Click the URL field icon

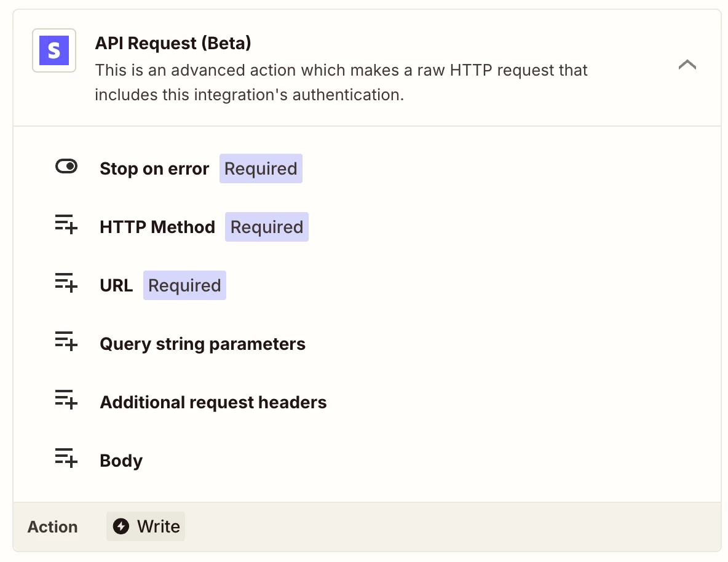(66, 283)
